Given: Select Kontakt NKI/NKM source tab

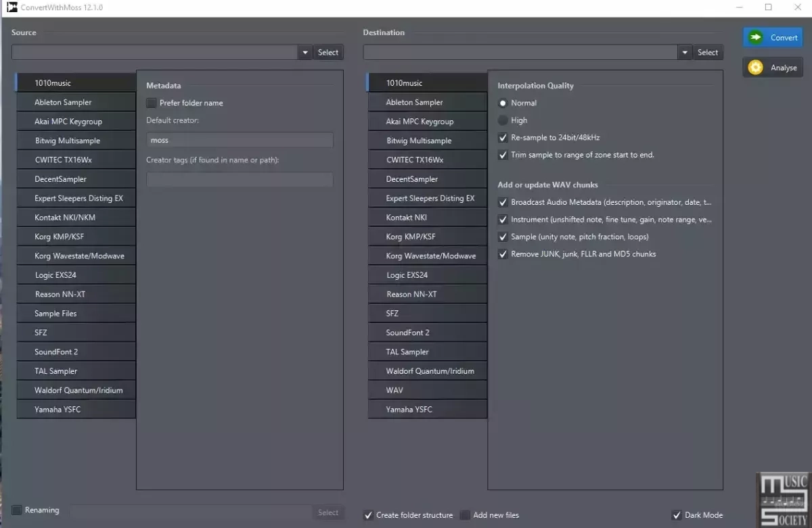Looking at the screenshot, I should (76, 218).
